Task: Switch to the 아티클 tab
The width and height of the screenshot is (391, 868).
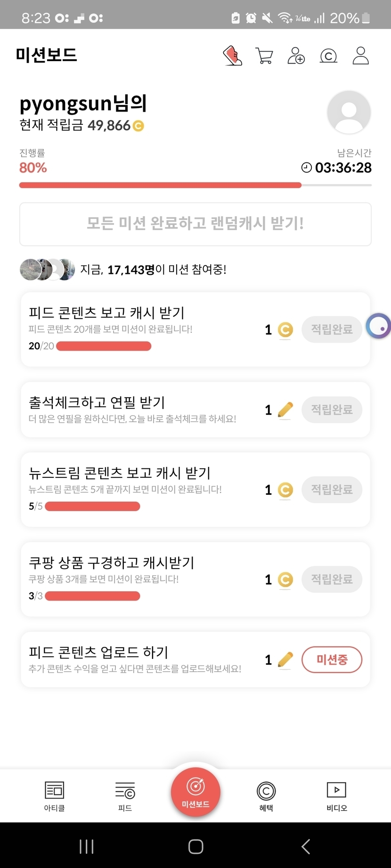Action: click(x=54, y=796)
